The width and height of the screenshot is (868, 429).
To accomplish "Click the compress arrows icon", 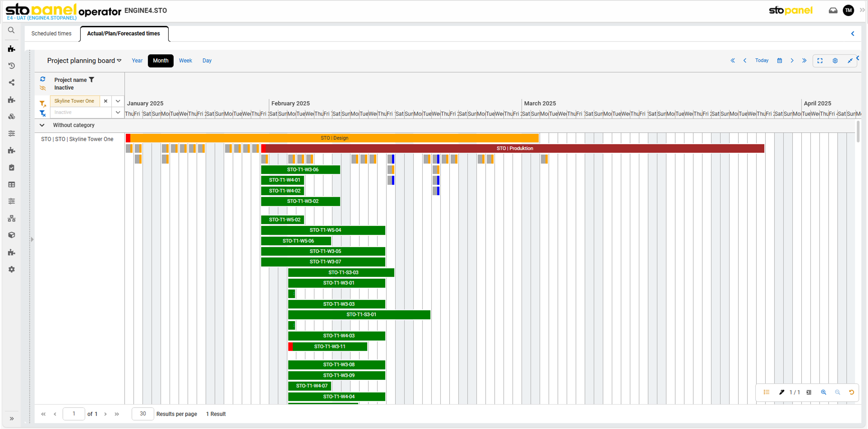I will coord(850,61).
